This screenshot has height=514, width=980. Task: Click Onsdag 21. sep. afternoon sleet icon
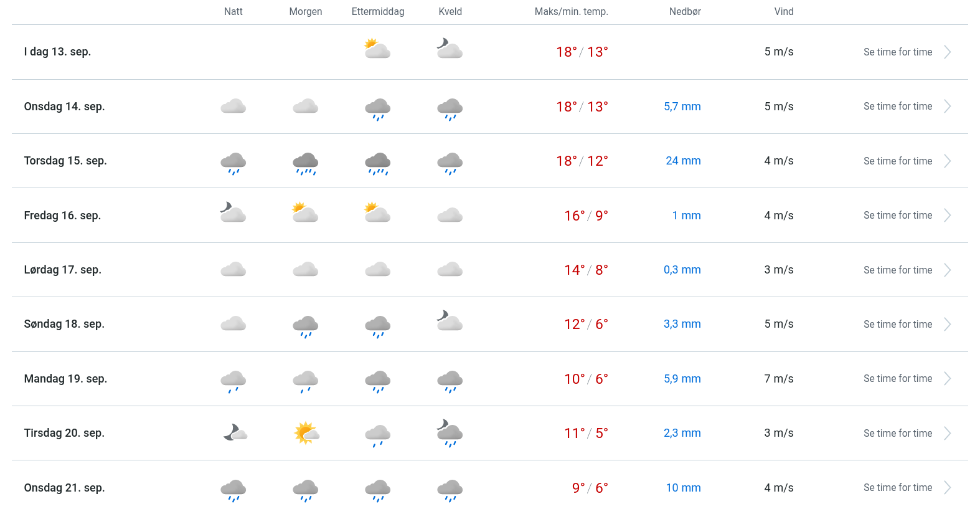click(x=377, y=490)
